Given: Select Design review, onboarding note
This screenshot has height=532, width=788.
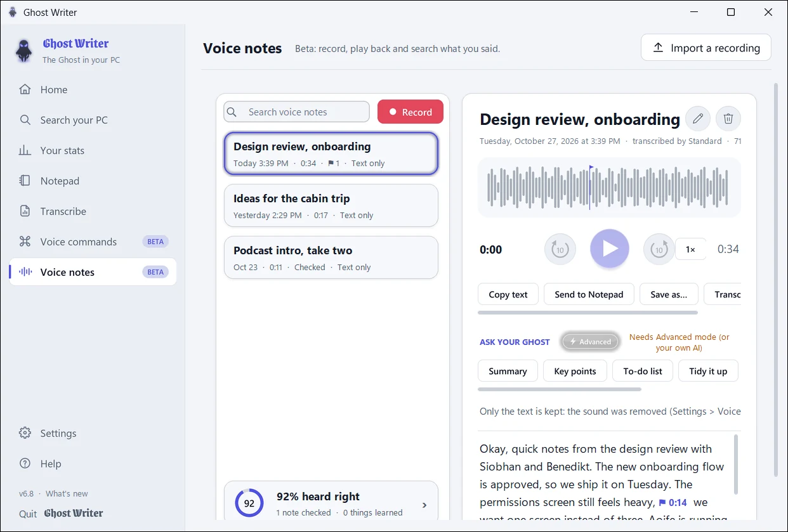Looking at the screenshot, I should click(x=331, y=153).
